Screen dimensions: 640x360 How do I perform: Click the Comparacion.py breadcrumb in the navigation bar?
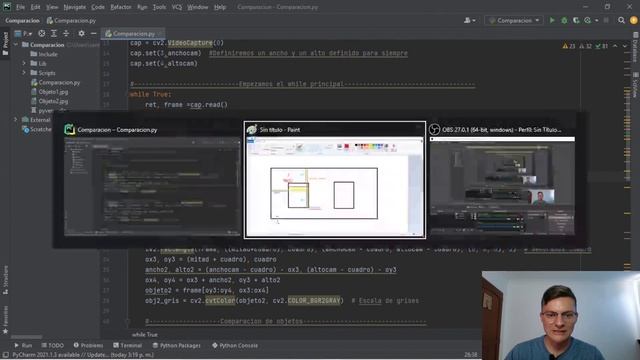71,20
